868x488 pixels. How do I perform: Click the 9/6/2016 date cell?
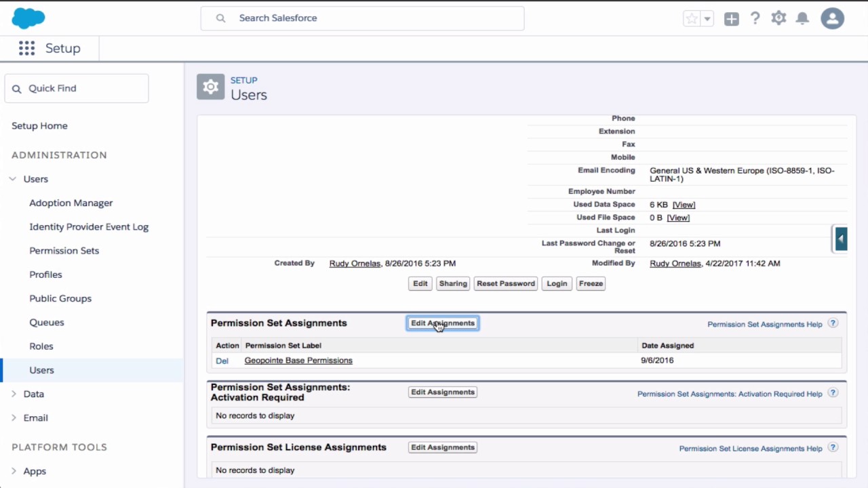(x=657, y=361)
